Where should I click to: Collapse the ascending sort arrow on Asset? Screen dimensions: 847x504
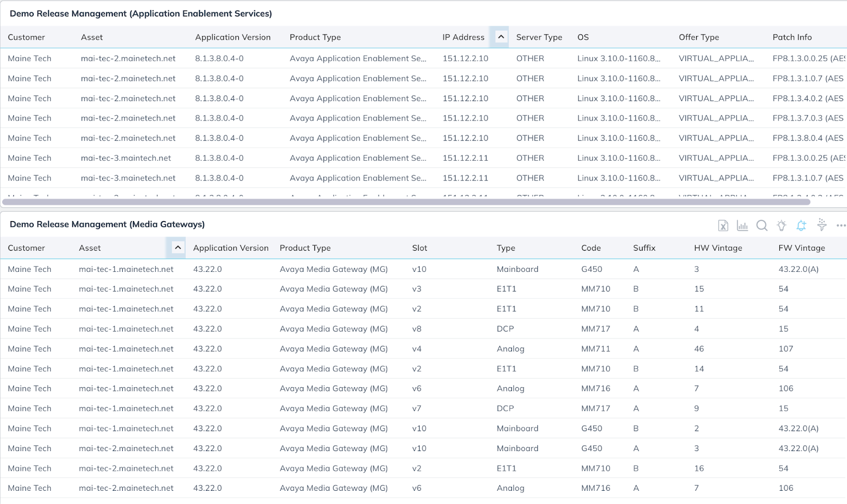click(x=177, y=247)
